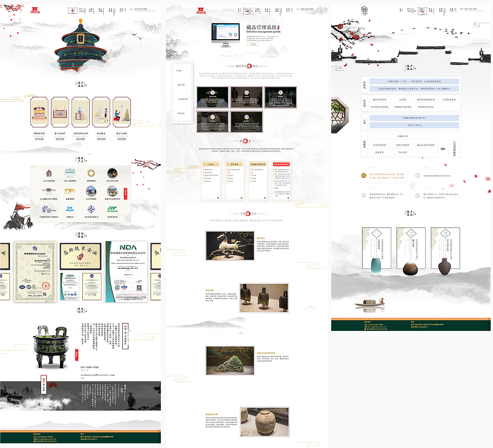Open boxed active nav item on middle page

(x=248, y=10)
